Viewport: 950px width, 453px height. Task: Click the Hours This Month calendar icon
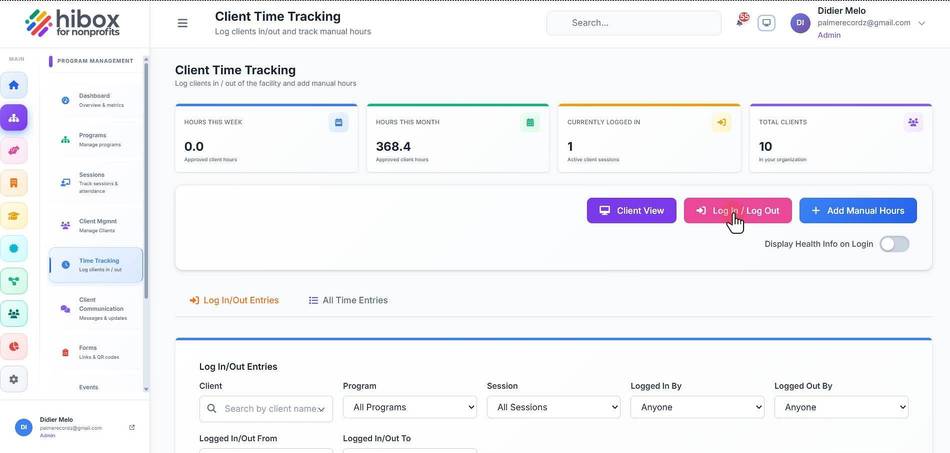point(530,122)
